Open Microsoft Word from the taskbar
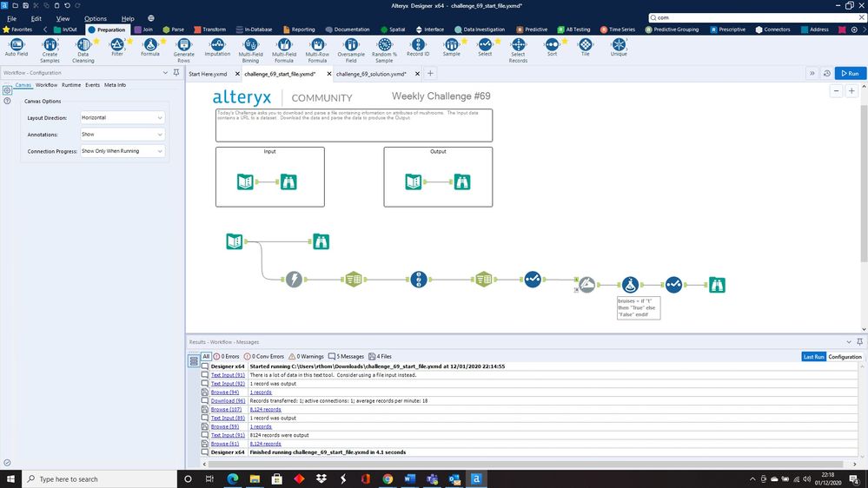The height and width of the screenshot is (488, 868). 409,478
